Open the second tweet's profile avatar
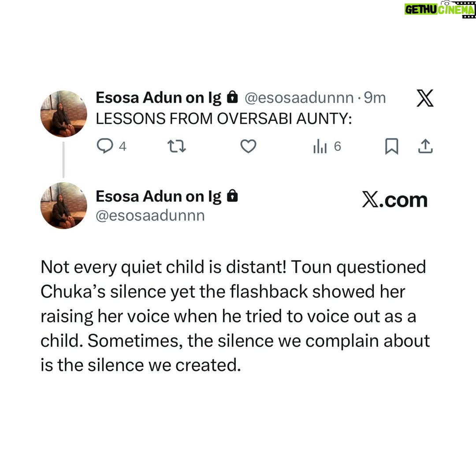 coord(64,205)
